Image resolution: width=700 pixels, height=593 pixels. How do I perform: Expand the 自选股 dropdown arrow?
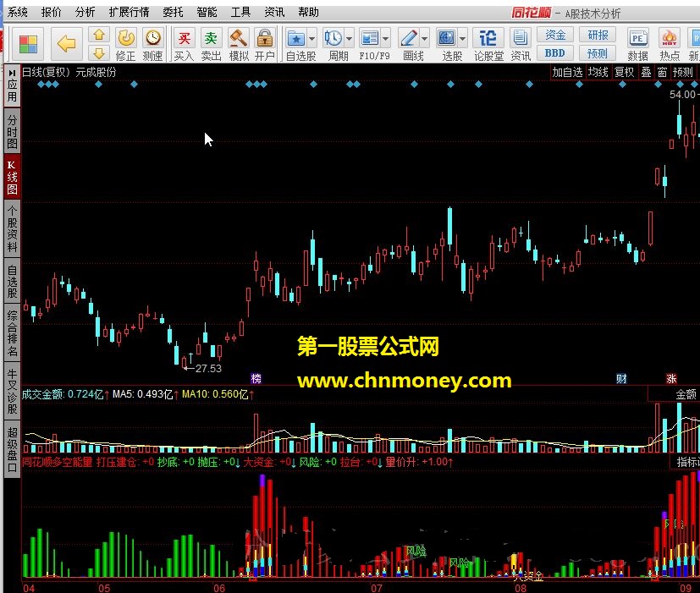[x=312, y=39]
